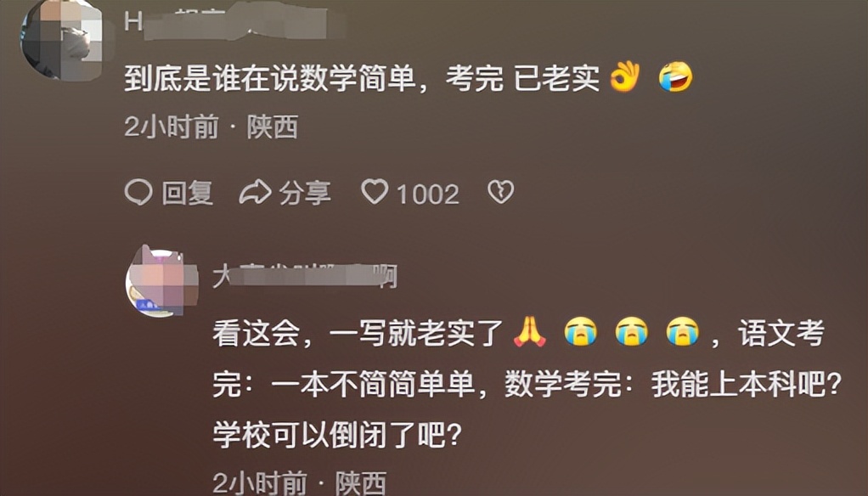Open the first commenter's pixelated avatar
This screenshot has width=868, height=496.
(61, 39)
